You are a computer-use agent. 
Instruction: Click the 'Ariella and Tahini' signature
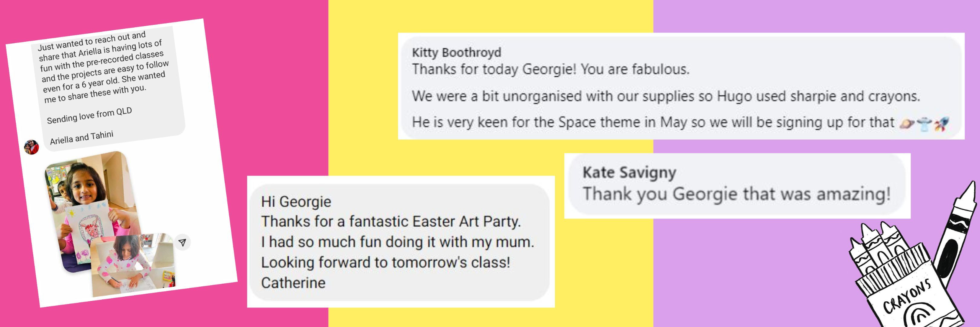point(82,138)
